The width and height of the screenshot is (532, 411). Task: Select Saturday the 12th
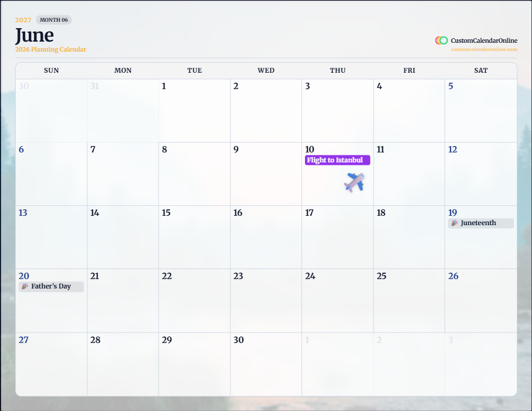[481, 174]
